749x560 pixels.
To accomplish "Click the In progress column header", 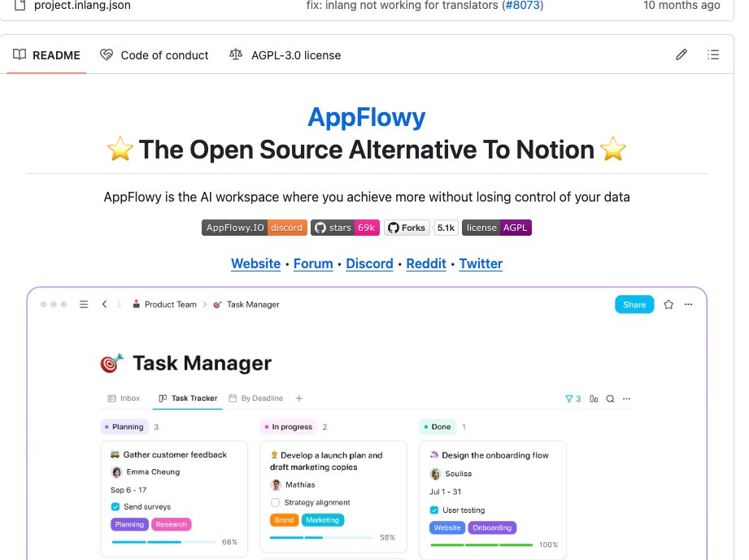I will [x=289, y=427].
